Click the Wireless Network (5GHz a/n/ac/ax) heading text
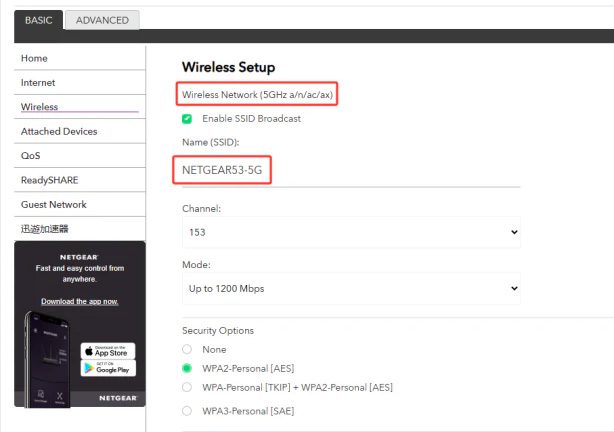Screen dimensions: 614x432 257,94
